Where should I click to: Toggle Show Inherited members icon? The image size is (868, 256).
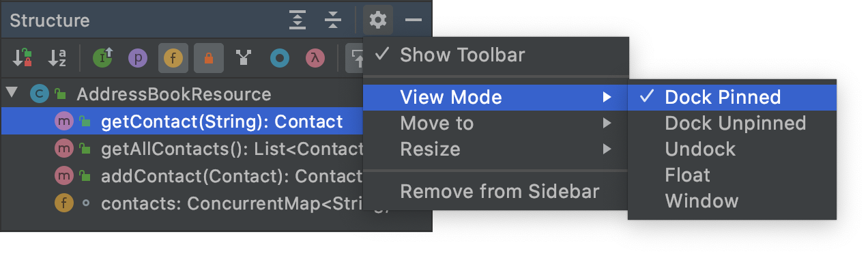click(x=102, y=58)
